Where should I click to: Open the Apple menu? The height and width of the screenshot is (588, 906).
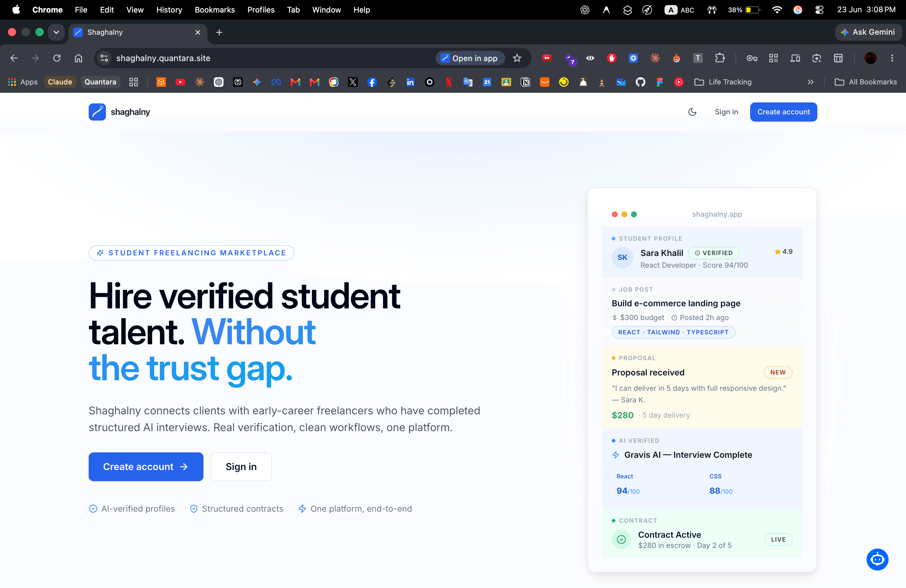[16, 10]
